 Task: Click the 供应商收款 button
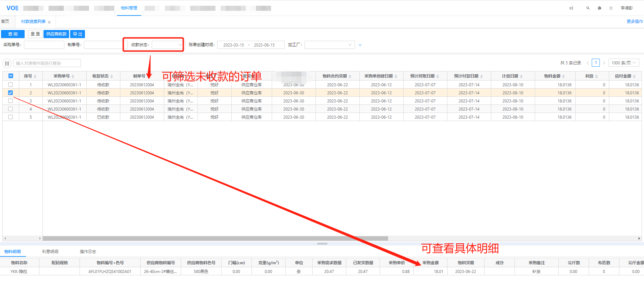(56, 34)
